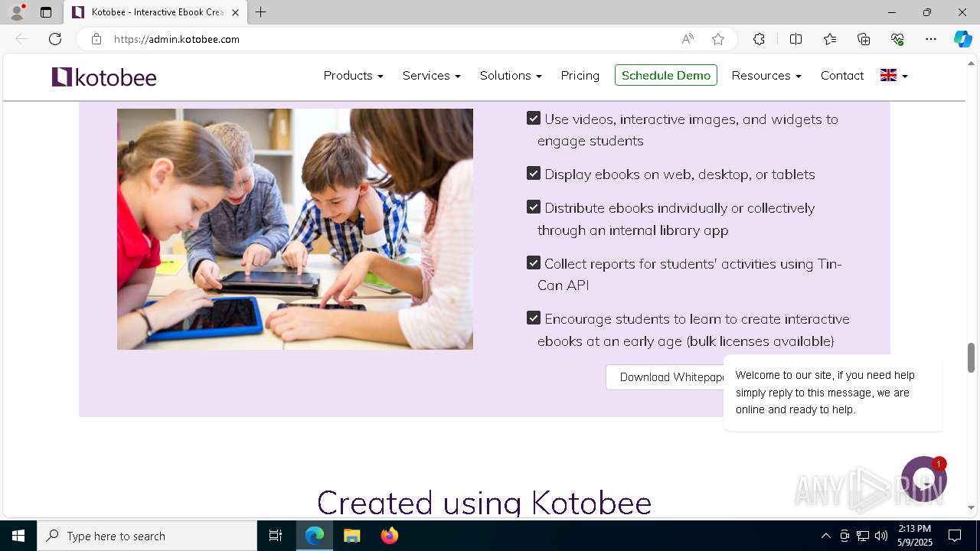Go to Kotobee home via logo
Image resolution: width=980 pixels, height=551 pixels.
104,77
